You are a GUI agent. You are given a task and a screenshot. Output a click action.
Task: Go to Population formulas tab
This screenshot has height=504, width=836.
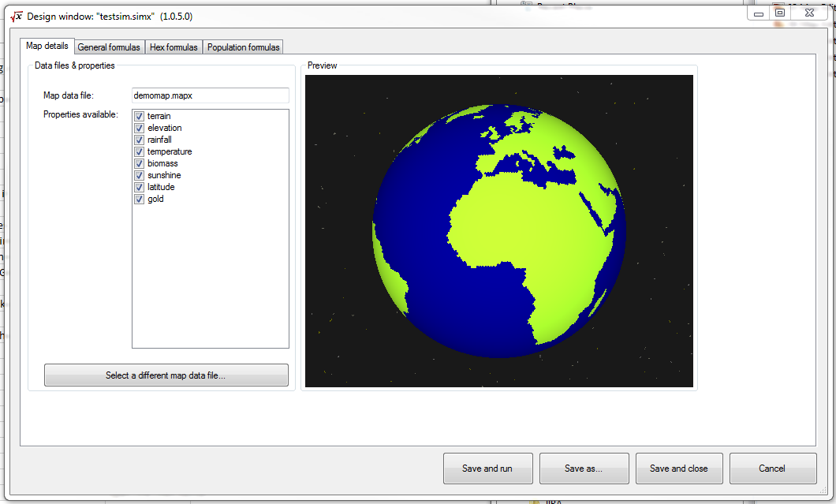click(x=243, y=47)
